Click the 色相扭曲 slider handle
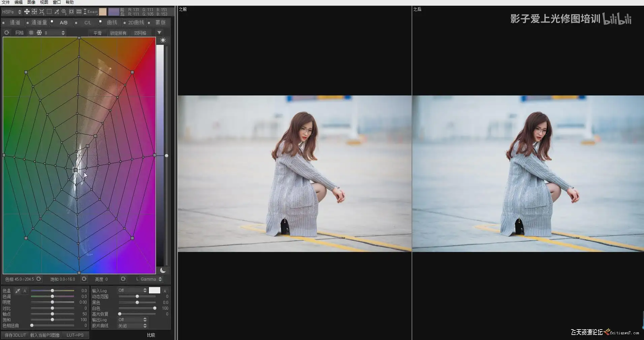This screenshot has height=340, width=644. [x=32, y=325]
